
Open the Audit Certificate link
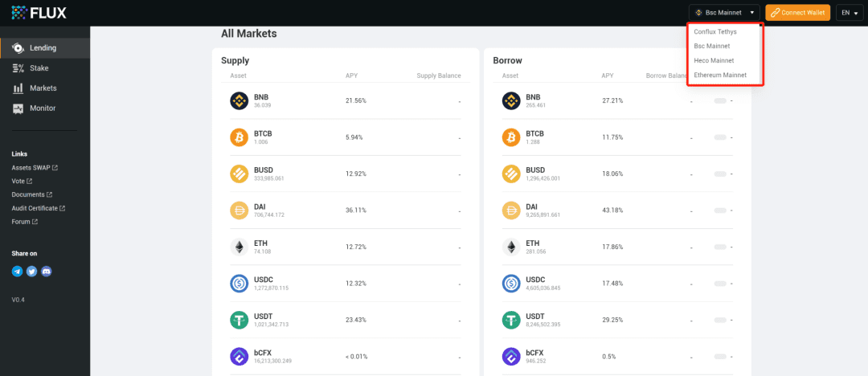tap(39, 208)
